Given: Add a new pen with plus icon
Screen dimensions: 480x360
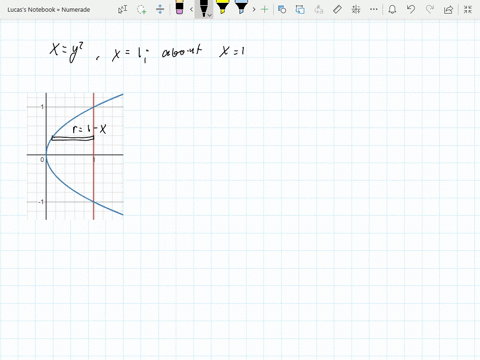Looking at the screenshot, I should tap(264, 9).
